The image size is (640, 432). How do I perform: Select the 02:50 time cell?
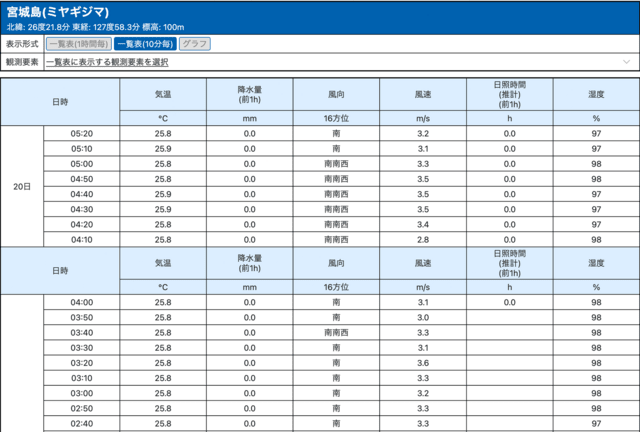coord(82,408)
